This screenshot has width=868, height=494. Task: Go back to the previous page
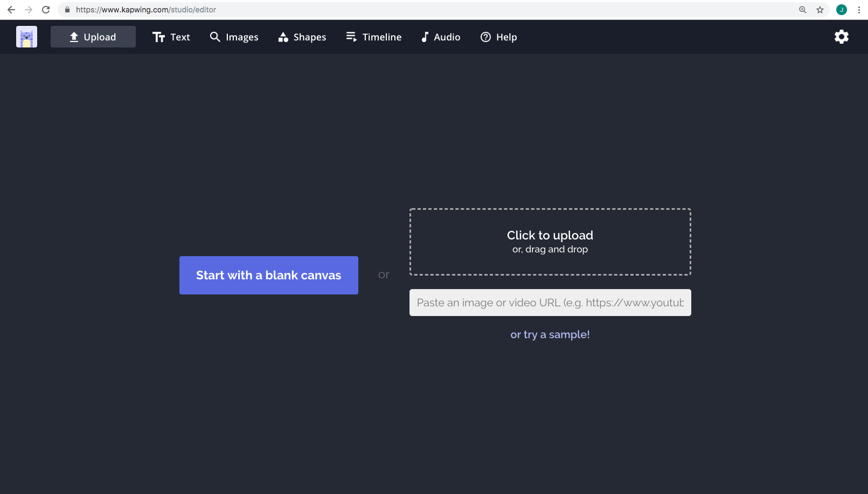tap(11, 10)
